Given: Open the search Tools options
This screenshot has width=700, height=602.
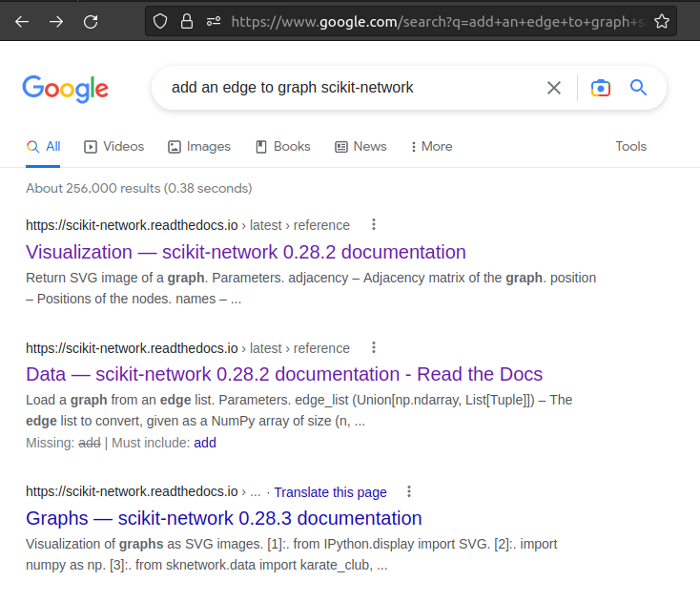Looking at the screenshot, I should 630,147.
